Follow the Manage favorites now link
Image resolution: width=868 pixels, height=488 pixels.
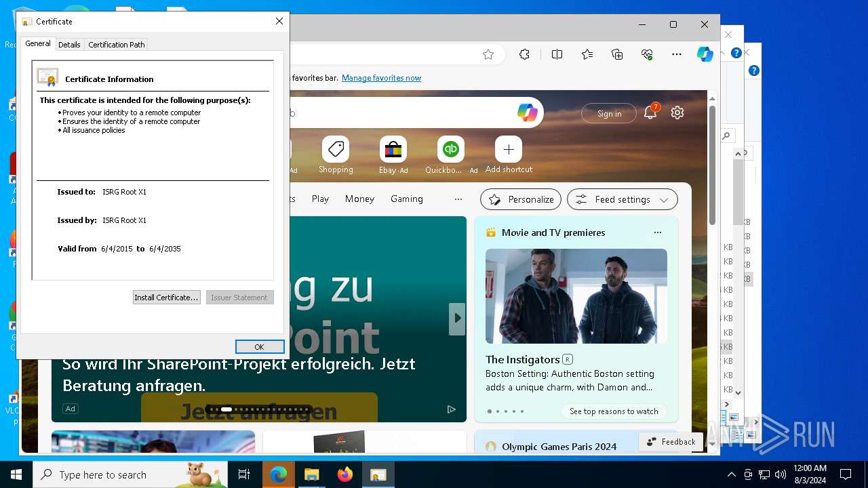pos(381,78)
